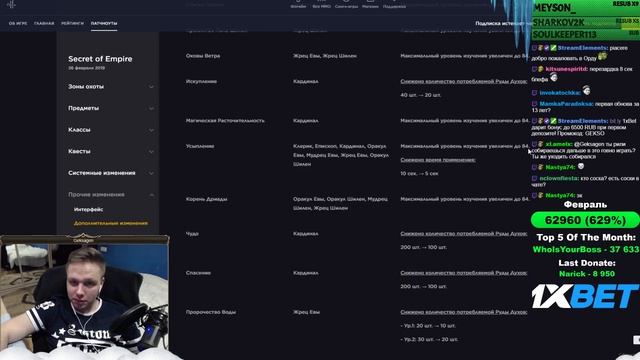
Task: Open the Интерфейс sidebar sub-item
Action: (89, 209)
